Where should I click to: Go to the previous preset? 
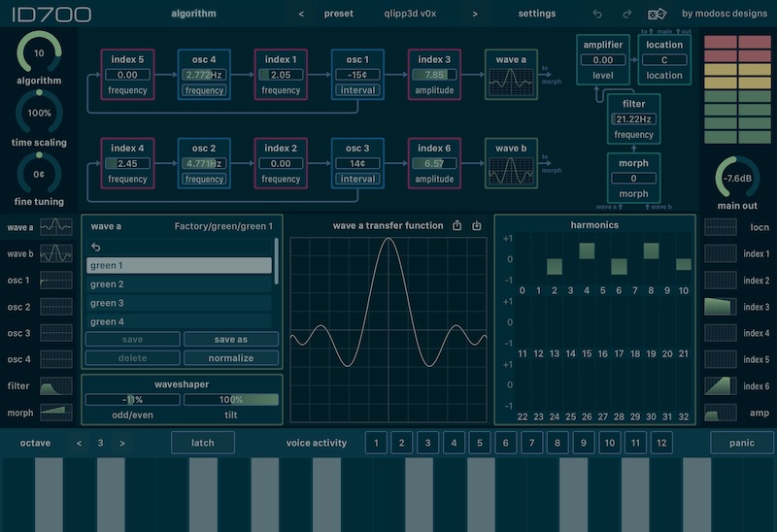click(x=301, y=15)
